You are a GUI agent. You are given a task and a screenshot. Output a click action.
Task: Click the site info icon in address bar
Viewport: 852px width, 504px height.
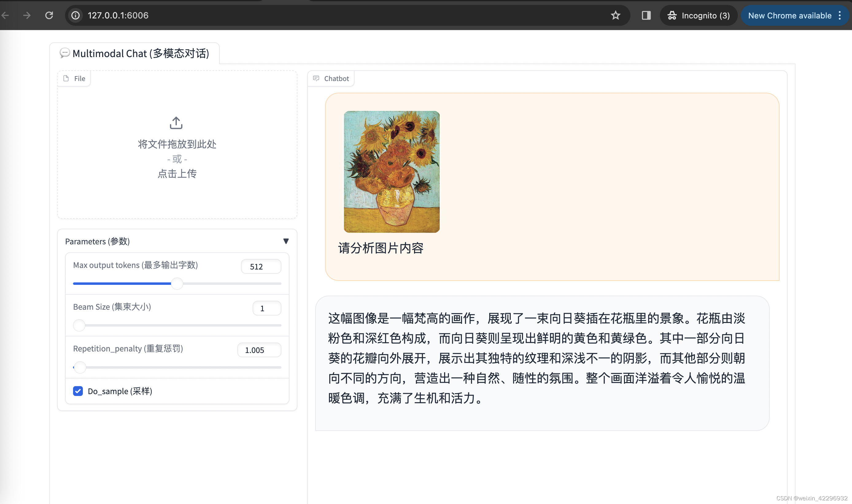tap(76, 15)
